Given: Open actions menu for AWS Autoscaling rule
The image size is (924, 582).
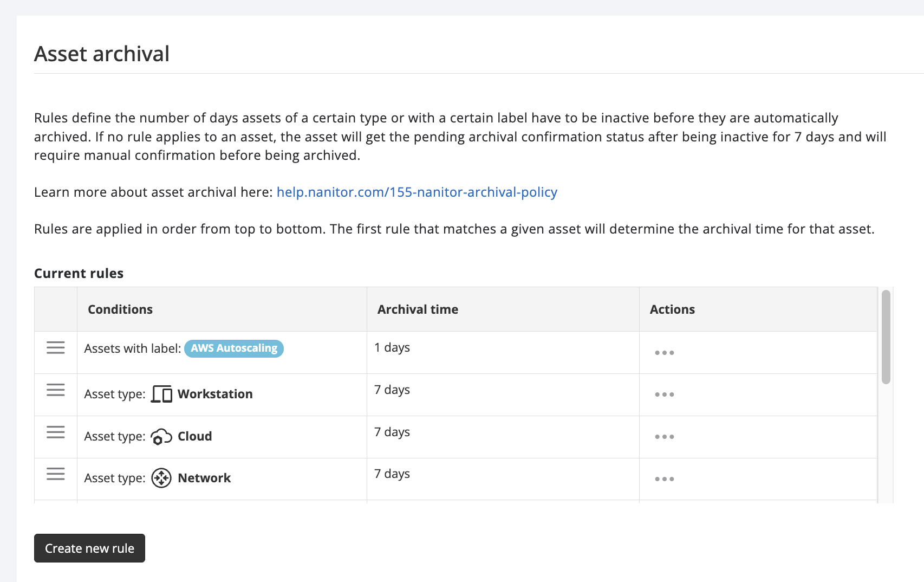Looking at the screenshot, I should tap(664, 353).
